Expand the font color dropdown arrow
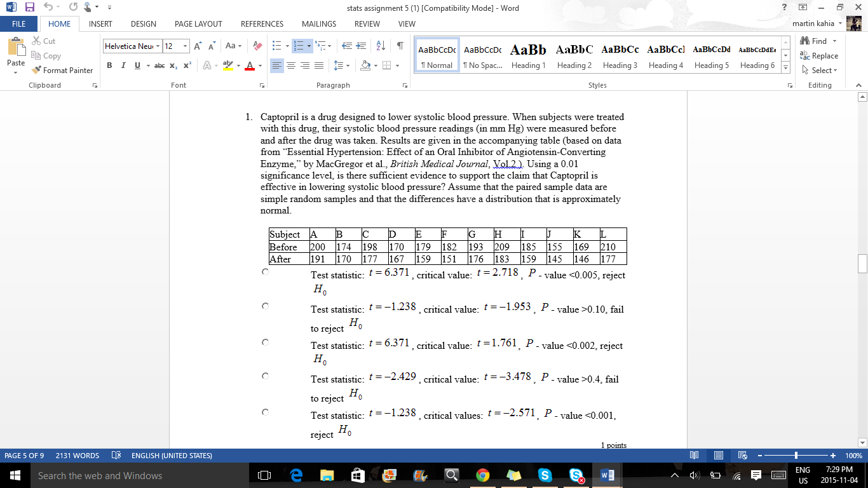 [260, 65]
